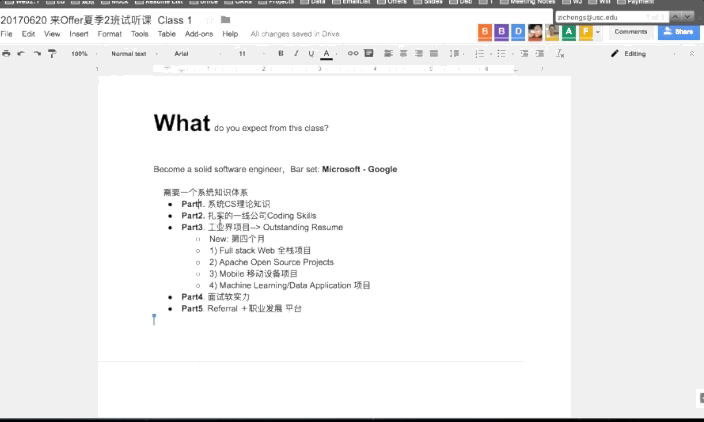Open the line spacing options
704x422 pixels.
tap(454, 53)
